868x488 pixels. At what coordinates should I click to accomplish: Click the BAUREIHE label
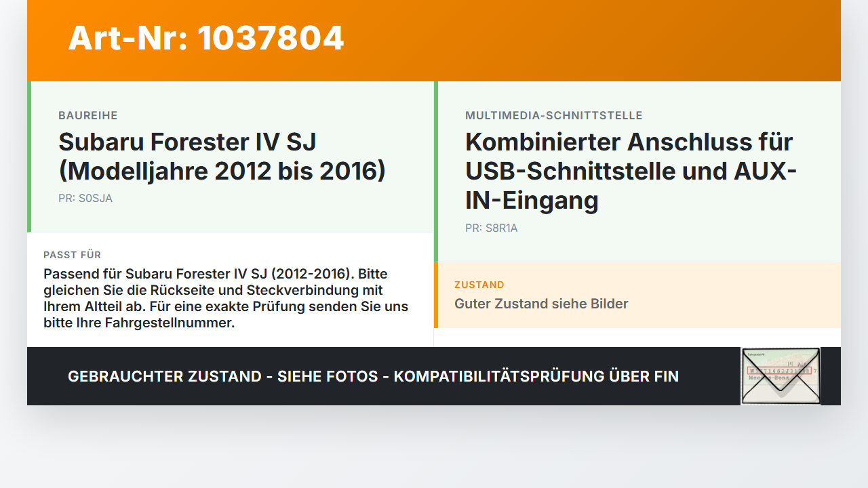click(x=88, y=116)
